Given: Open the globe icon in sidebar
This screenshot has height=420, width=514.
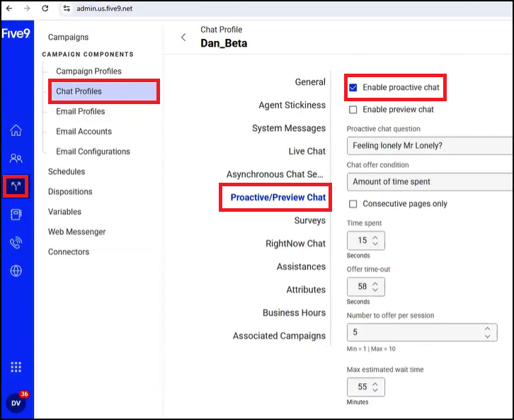Looking at the screenshot, I should tap(16, 271).
